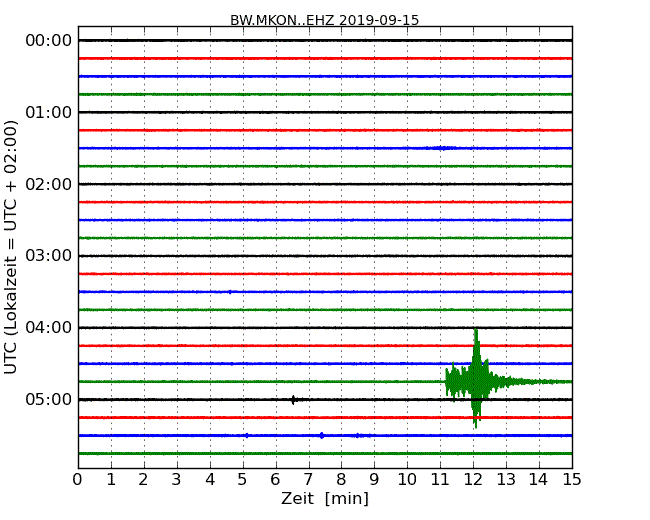Click the UTC Lokalzeit vertical axis label

coord(10,247)
